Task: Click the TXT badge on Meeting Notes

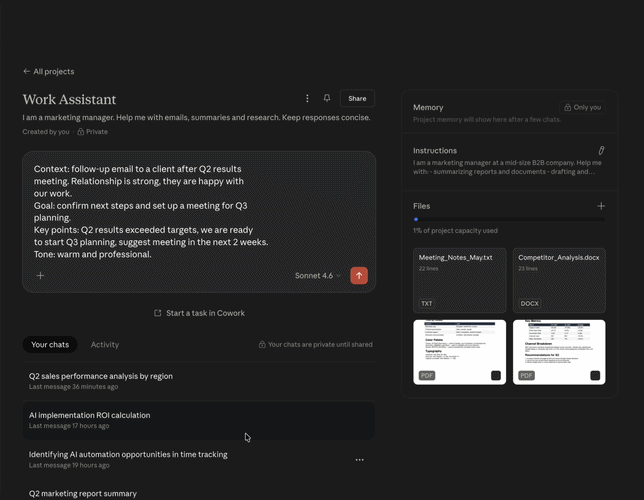Action: [x=427, y=304]
